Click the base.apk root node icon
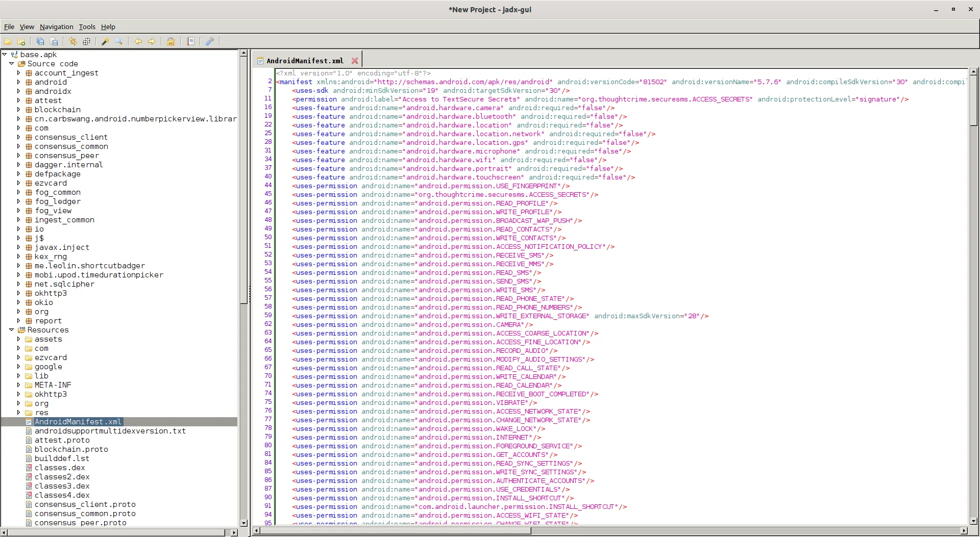The image size is (980, 537). 14,55
